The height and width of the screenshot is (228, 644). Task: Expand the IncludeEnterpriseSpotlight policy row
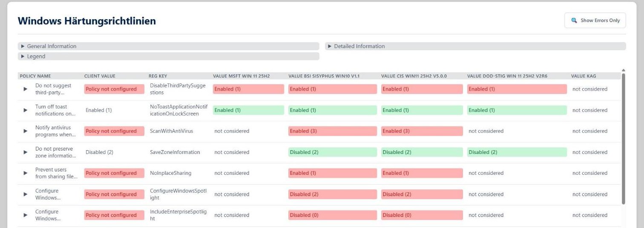(26, 215)
